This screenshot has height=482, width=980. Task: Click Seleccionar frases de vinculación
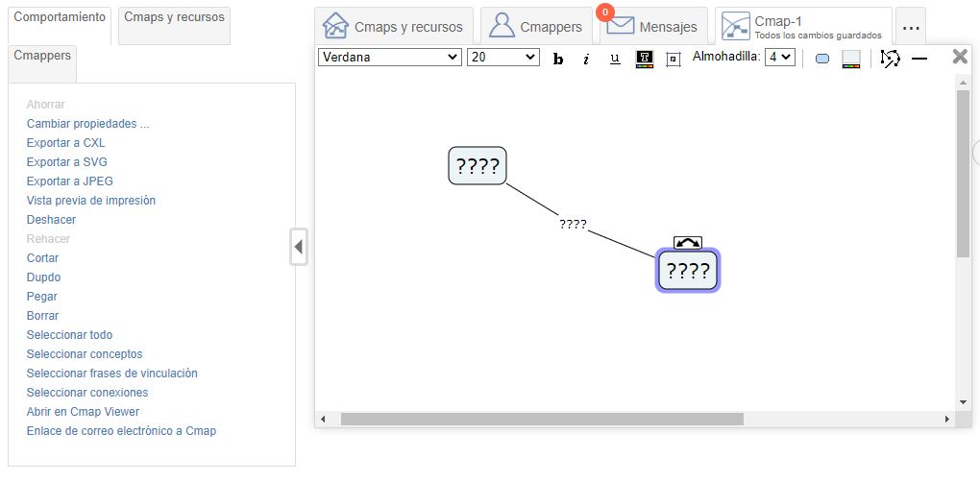click(111, 374)
